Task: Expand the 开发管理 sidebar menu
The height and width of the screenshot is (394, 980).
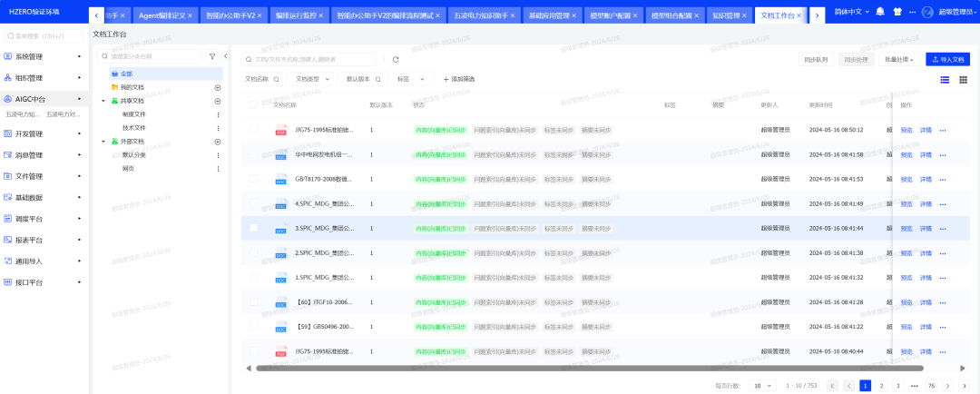Action: [44, 133]
